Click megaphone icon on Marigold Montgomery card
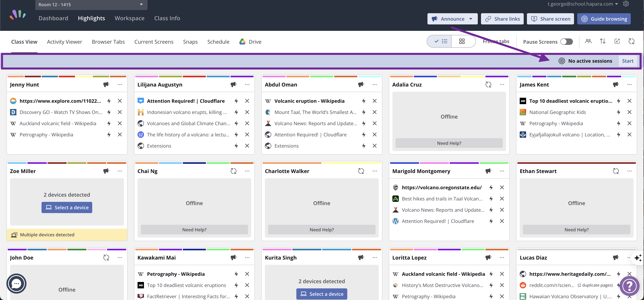Viewport: 644px width, 300px height. click(x=488, y=171)
